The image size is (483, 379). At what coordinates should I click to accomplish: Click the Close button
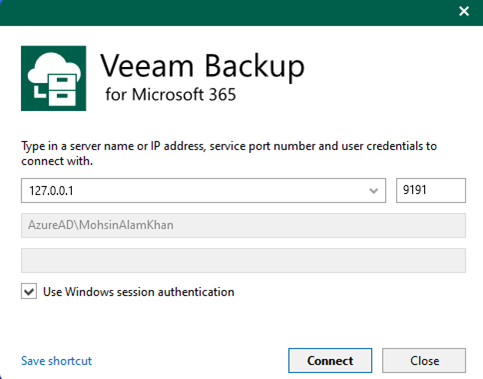[424, 361]
